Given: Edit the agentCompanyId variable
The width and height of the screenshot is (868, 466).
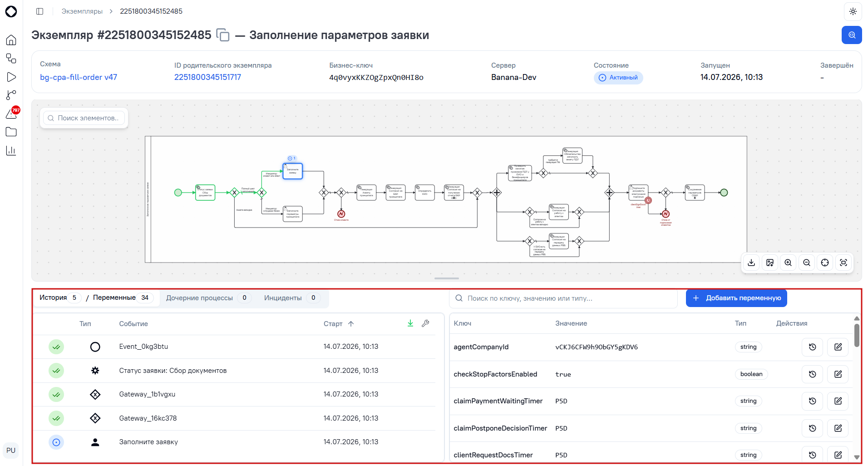Looking at the screenshot, I should pos(838,347).
